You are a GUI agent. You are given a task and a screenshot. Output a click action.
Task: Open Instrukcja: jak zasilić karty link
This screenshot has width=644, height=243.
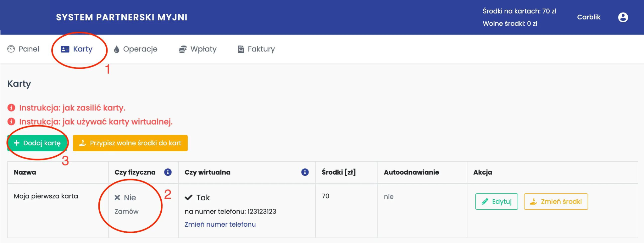click(x=72, y=108)
